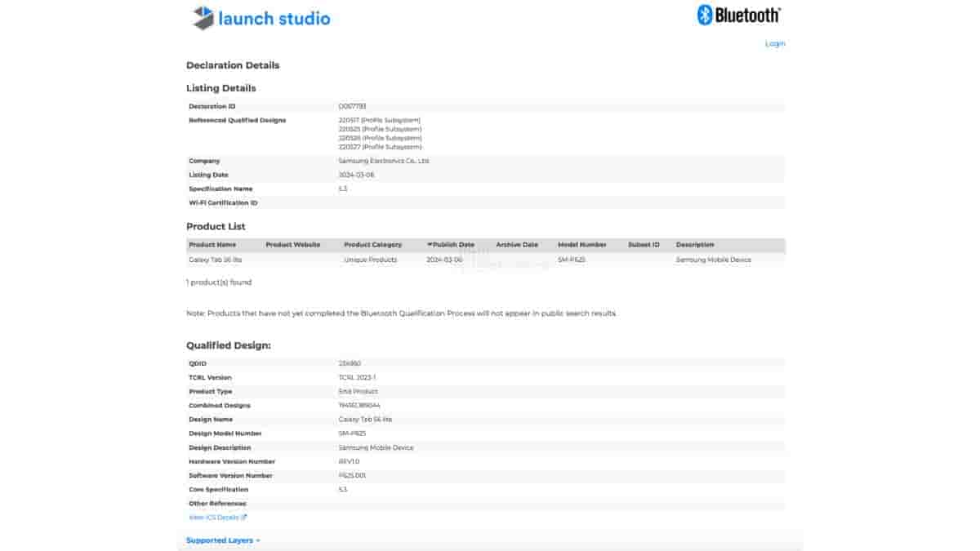Click the first referenced design 220517
The height and width of the screenshot is (551, 980).
(x=380, y=120)
